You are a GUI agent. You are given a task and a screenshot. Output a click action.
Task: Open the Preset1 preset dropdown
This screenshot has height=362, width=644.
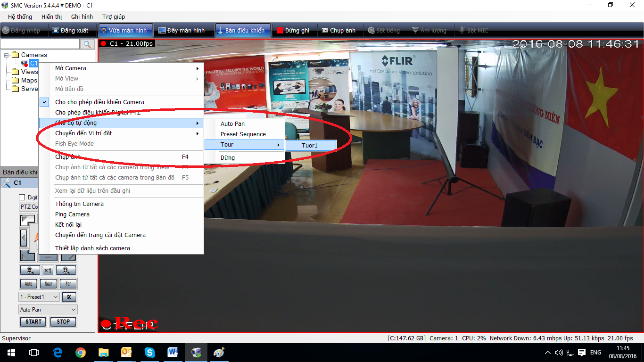pos(39,297)
